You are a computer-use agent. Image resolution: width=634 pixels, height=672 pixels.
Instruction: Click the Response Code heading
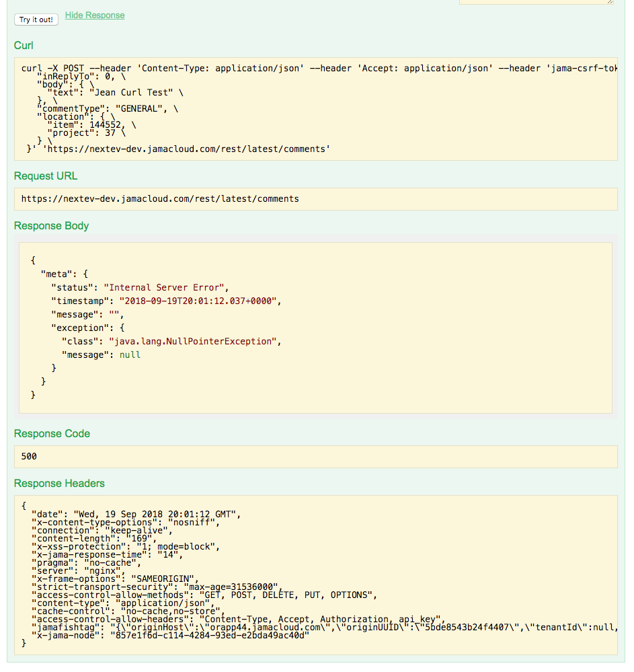(x=52, y=434)
